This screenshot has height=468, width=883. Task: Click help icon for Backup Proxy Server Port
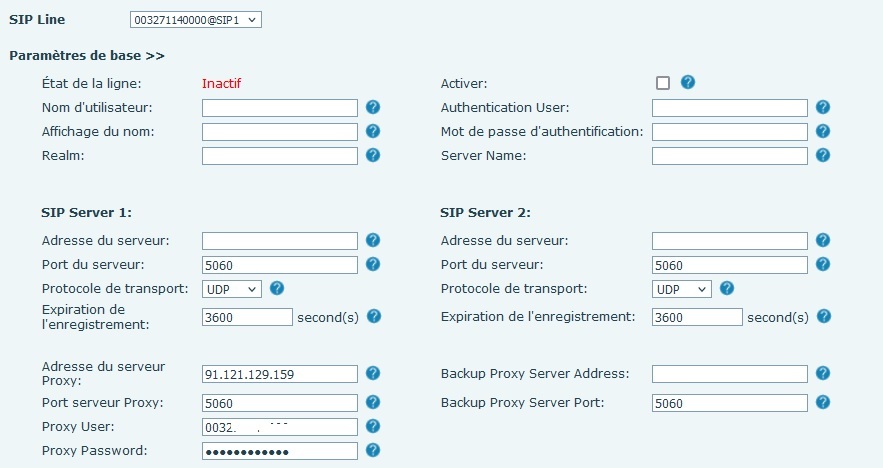click(823, 402)
